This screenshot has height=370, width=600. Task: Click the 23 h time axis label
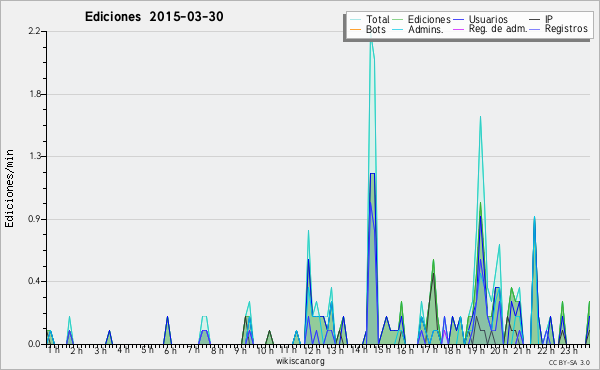[x=569, y=351]
